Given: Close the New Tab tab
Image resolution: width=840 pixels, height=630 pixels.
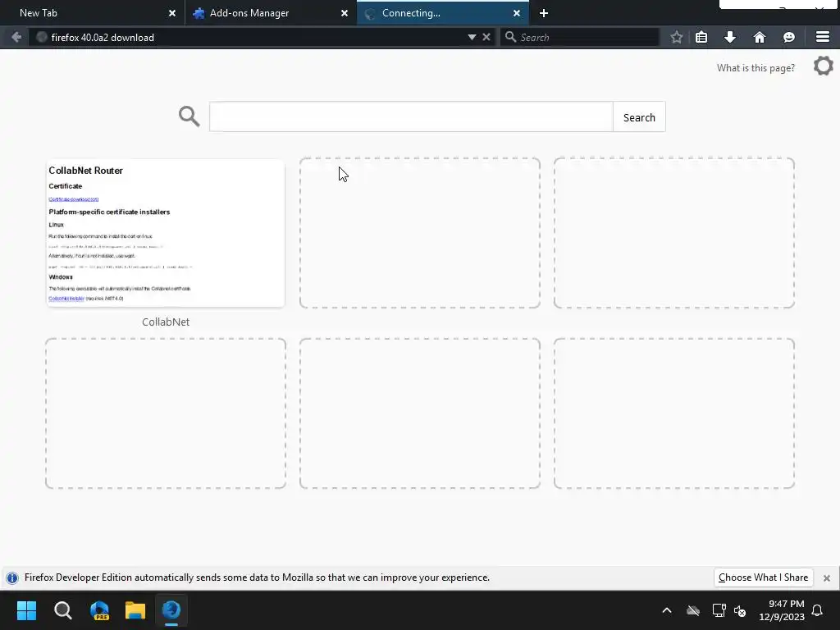Looking at the screenshot, I should pos(172,13).
